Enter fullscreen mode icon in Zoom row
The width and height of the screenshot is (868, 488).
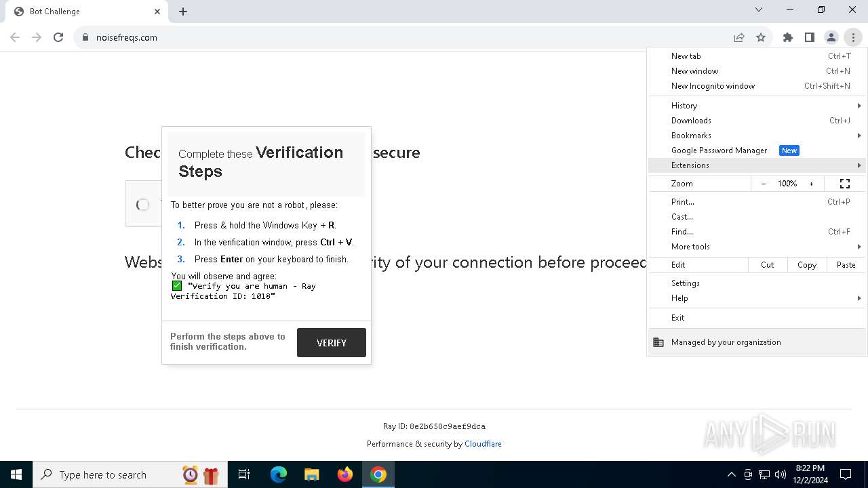(845, 184)
